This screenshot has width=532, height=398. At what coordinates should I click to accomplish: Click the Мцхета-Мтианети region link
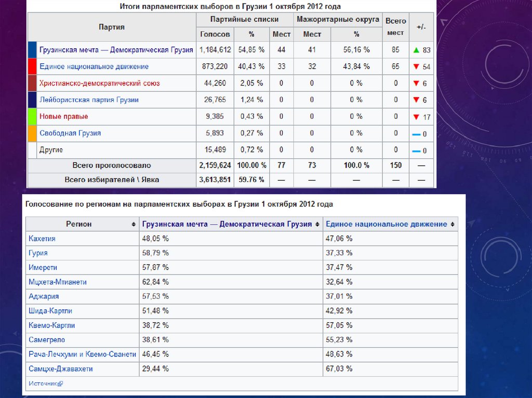coord(58,282)
